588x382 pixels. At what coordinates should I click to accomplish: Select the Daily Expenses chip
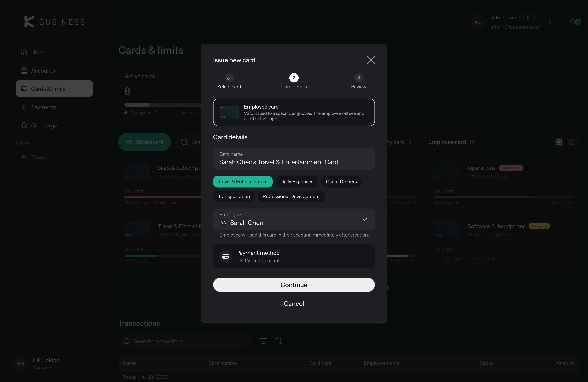pos(297,182)
